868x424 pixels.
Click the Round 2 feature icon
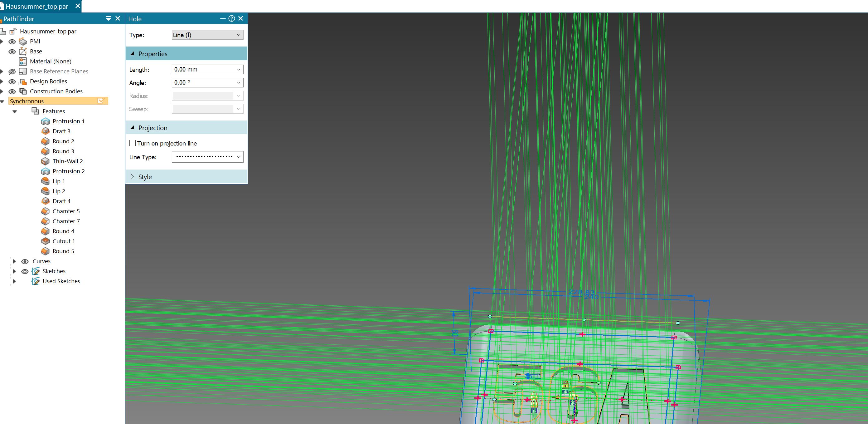[x=46, y=141]
